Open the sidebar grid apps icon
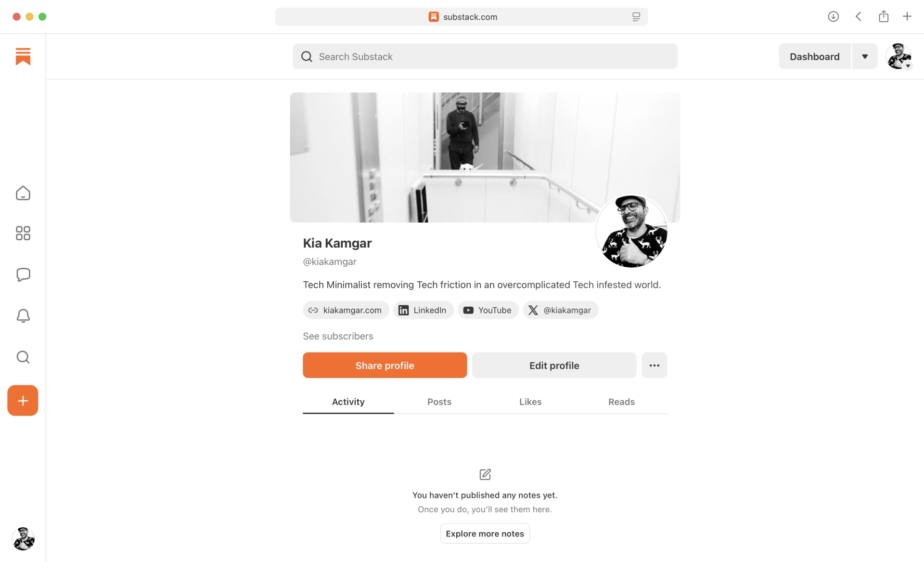This screenshot has width=924, height=562. coord(23,234)
